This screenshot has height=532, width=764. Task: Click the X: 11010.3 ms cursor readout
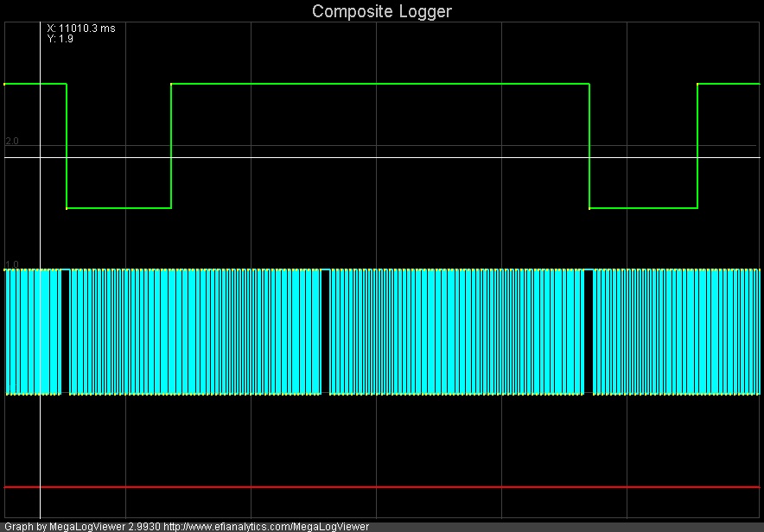click(x=81, y=28)
